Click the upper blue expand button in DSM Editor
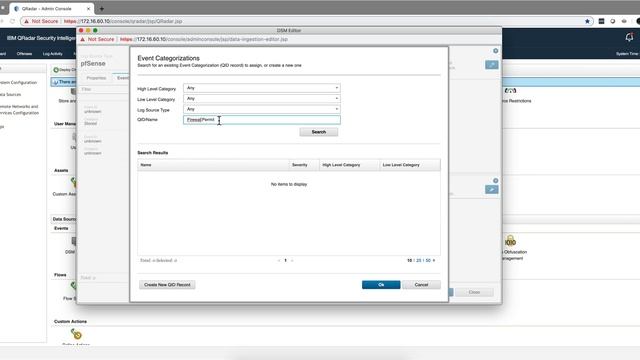 (x=491, y=65)
